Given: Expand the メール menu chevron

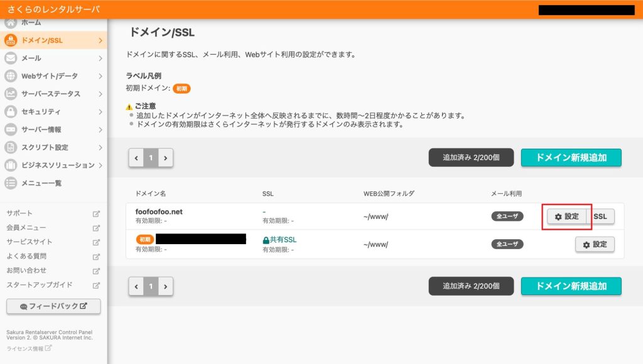Looking at the screenshot, I should 100,58.
